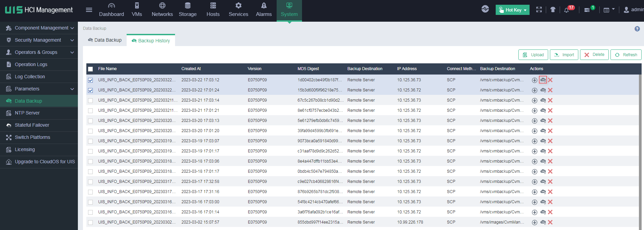Open Licensing in the sidebar
644x230 pixels.
[x=39, y=149]
